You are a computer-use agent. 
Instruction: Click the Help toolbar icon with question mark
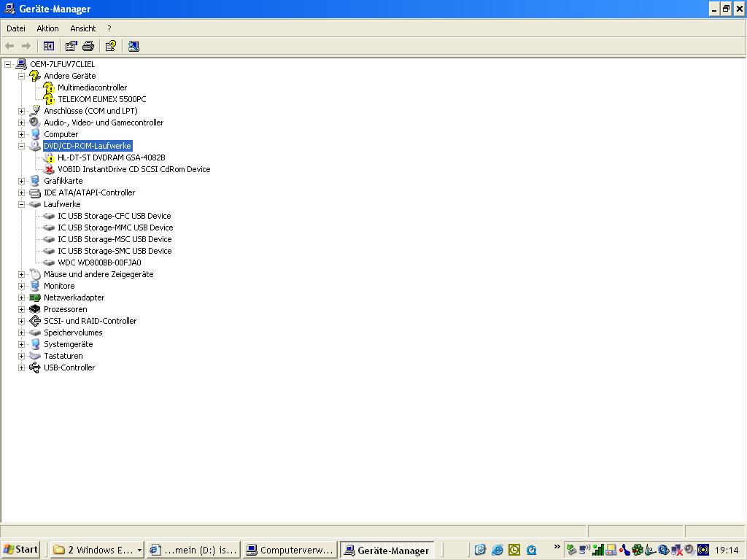click(x=111, y=46)
